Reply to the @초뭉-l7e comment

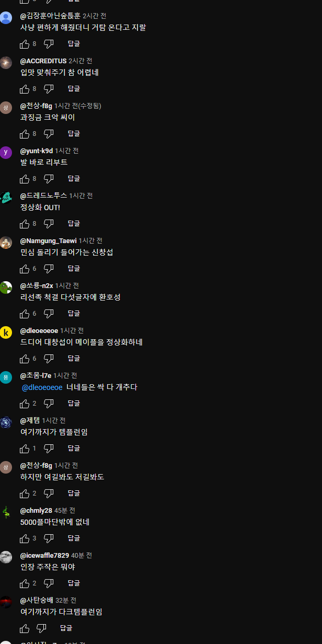(74, 404)
